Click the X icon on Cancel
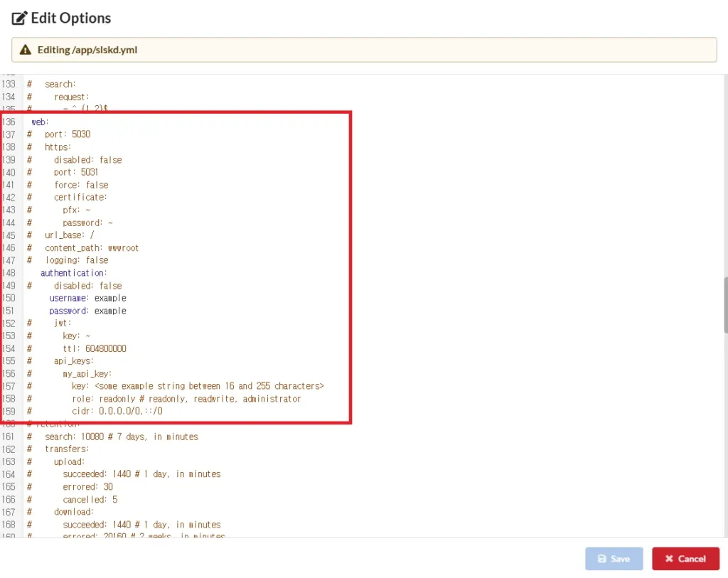This screenshot has height=578, width=728. click(x=670, y=559)
